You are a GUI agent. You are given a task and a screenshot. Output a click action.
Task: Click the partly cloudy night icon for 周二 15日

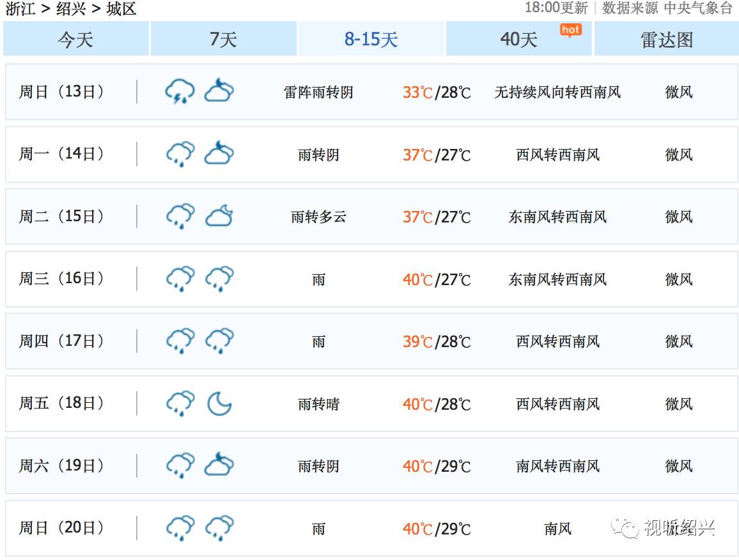[x=219, y=216]
